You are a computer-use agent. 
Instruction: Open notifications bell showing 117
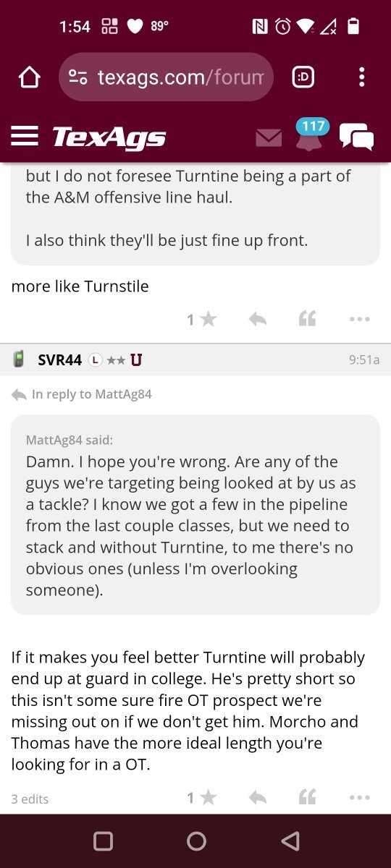310,135
